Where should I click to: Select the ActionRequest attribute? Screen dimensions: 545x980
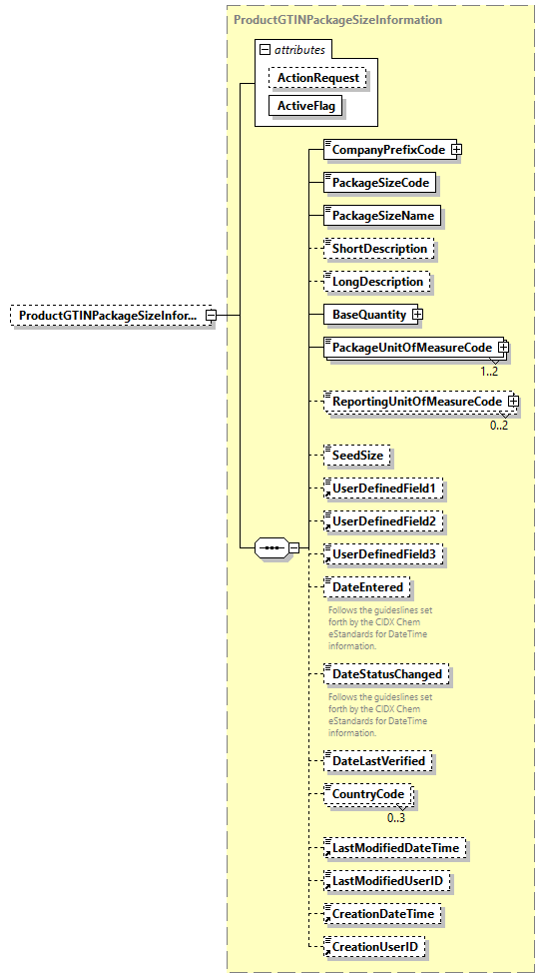point(317,78)
